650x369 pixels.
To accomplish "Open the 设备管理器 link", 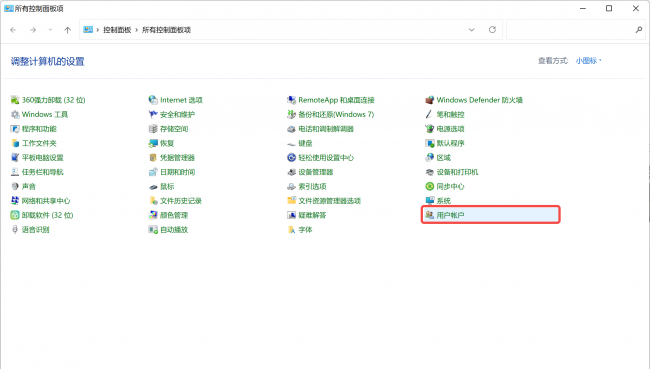I will pyautogui.click(x=315, y=172).
